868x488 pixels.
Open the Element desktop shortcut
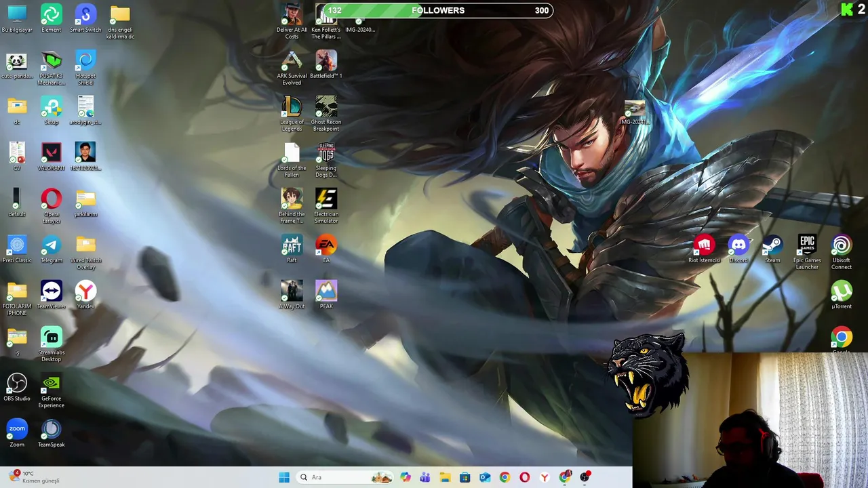coord(51,18)
